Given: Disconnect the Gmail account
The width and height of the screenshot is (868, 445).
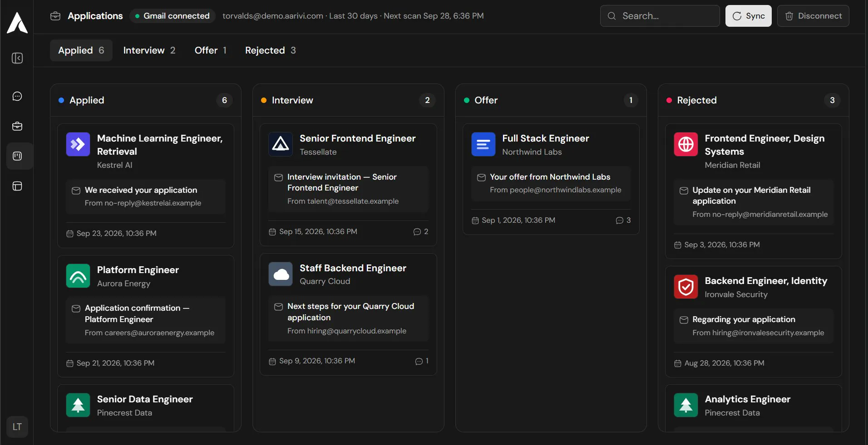Looking at the screenshot, I should tap(813, 16).
